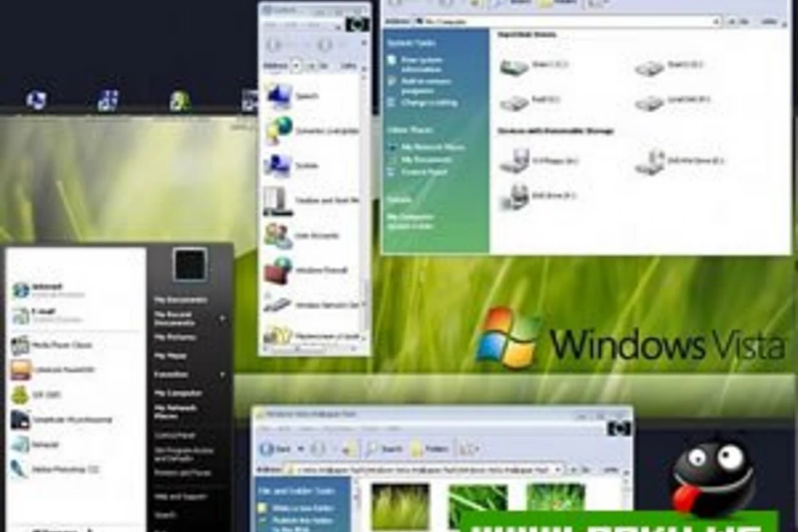Expand the Favorites submenu arrow
This screenshot has width=798, height=532.
click(x=221, y=374)
